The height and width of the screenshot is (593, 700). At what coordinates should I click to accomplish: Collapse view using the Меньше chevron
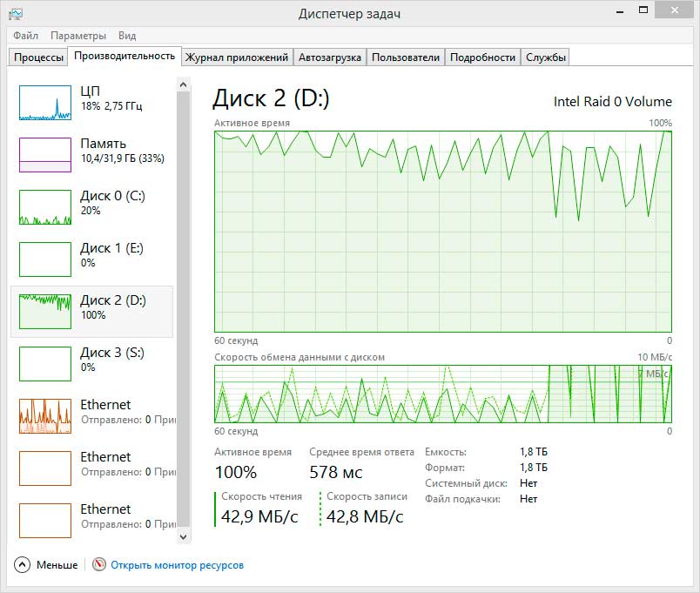pos(23,565)
